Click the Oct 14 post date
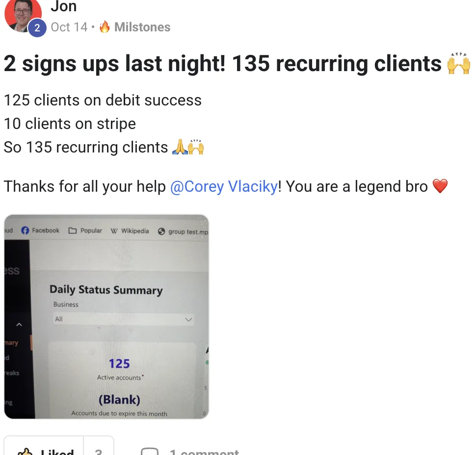476x455 pixels. (69, 27)
